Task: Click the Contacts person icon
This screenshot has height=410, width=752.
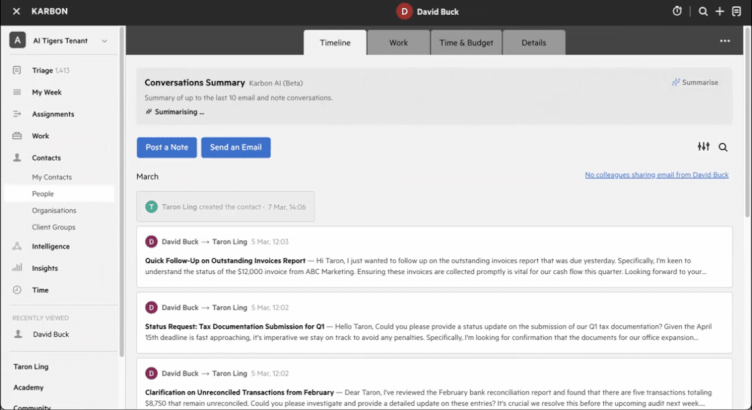Action: 17,157
